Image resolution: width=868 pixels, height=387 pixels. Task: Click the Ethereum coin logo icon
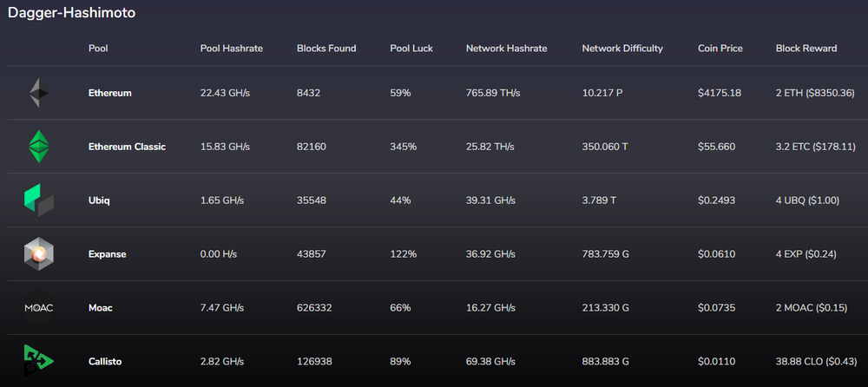click(39, 93)
